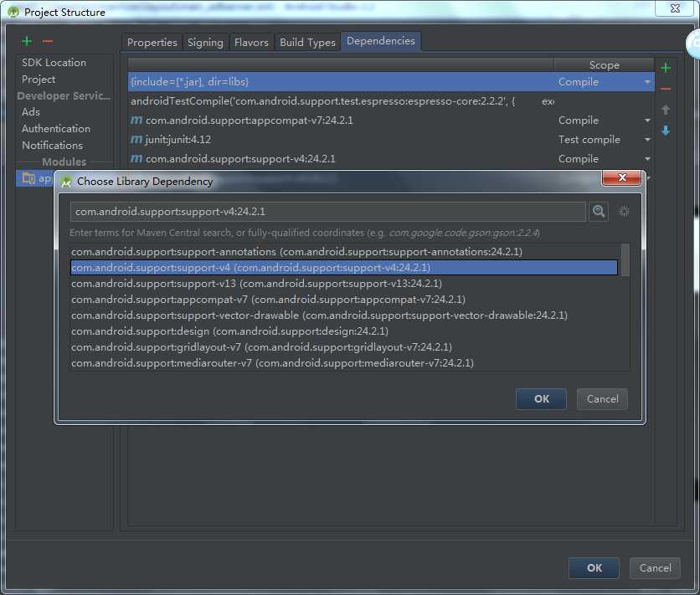Open the Build Types tab
The image size is (700, 595).
click(307, 43)
